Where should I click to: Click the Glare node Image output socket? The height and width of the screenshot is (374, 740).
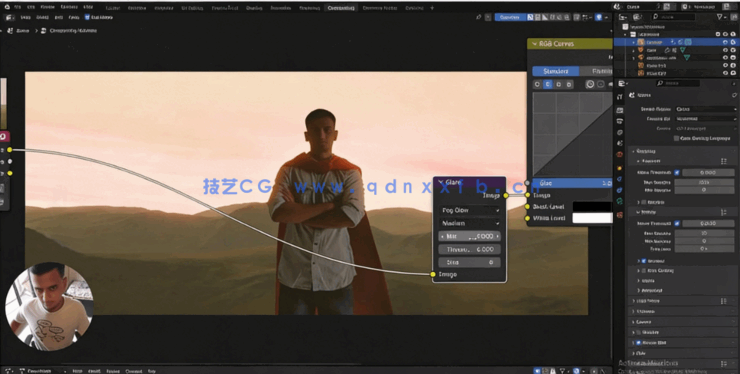coord(505,195)
